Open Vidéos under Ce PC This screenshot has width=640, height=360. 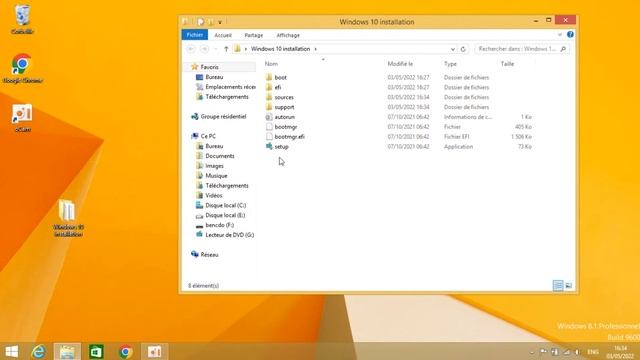[213, 196]
